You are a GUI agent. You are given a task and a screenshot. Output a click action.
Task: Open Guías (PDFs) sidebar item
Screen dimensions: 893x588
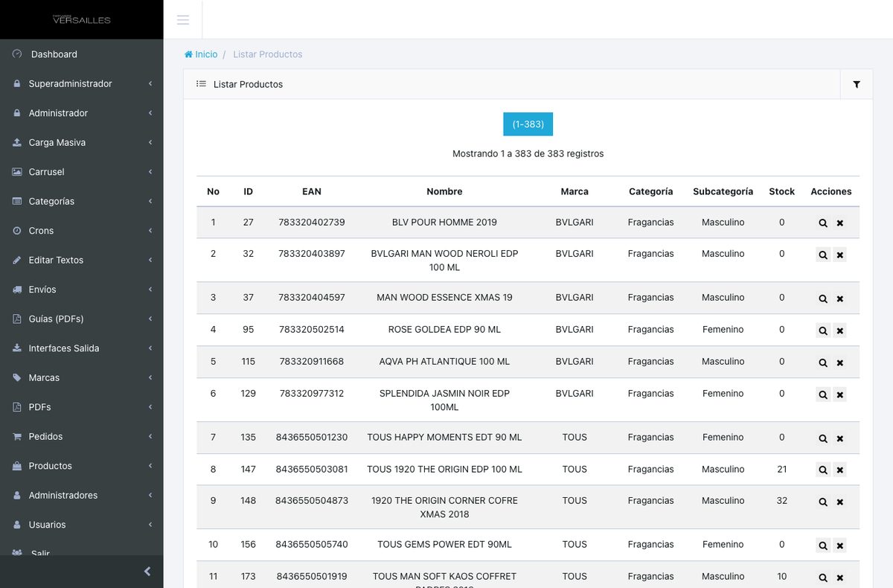82,319
